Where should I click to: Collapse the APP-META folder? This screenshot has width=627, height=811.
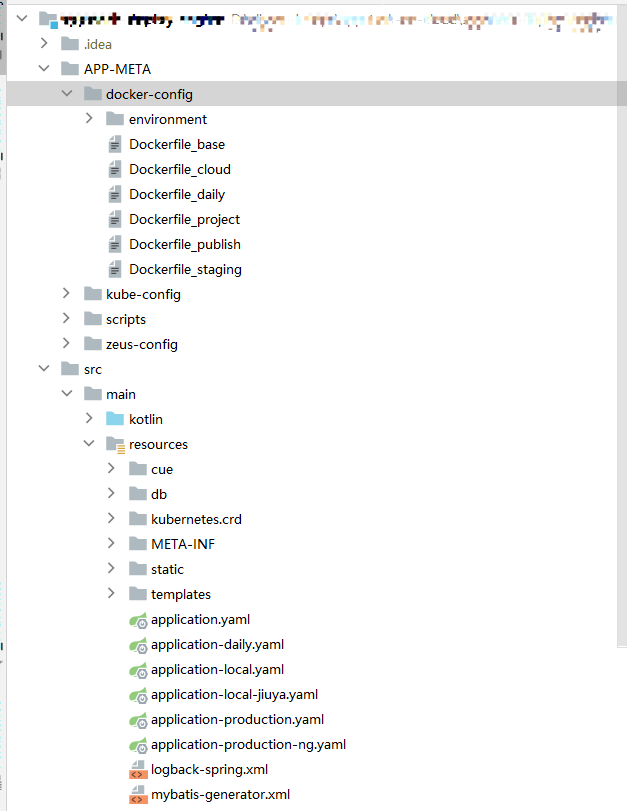44,68
